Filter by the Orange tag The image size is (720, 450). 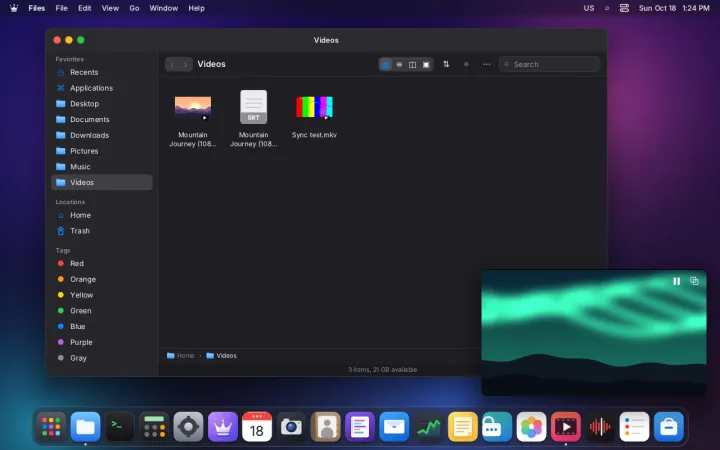[101, 279]
